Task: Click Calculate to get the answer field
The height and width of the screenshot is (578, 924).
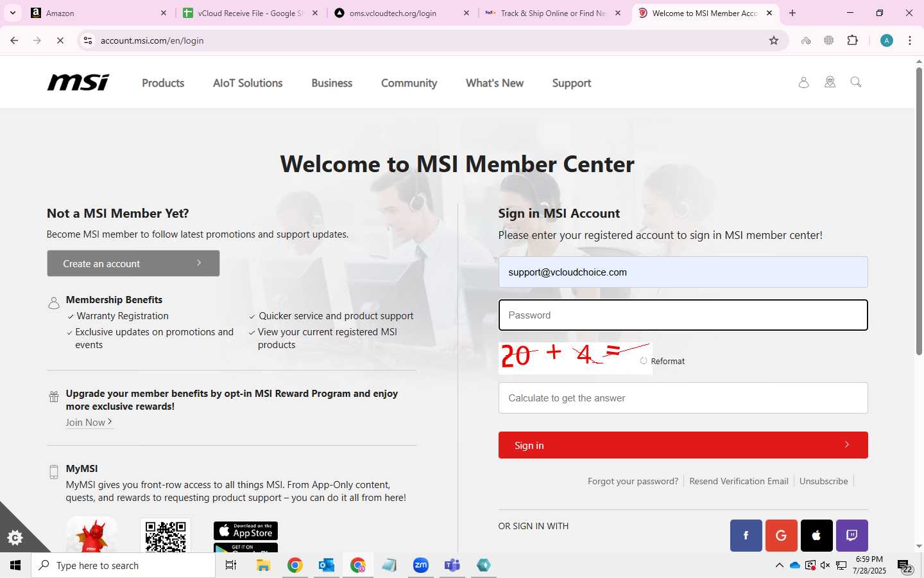Action: coord(683,398)
